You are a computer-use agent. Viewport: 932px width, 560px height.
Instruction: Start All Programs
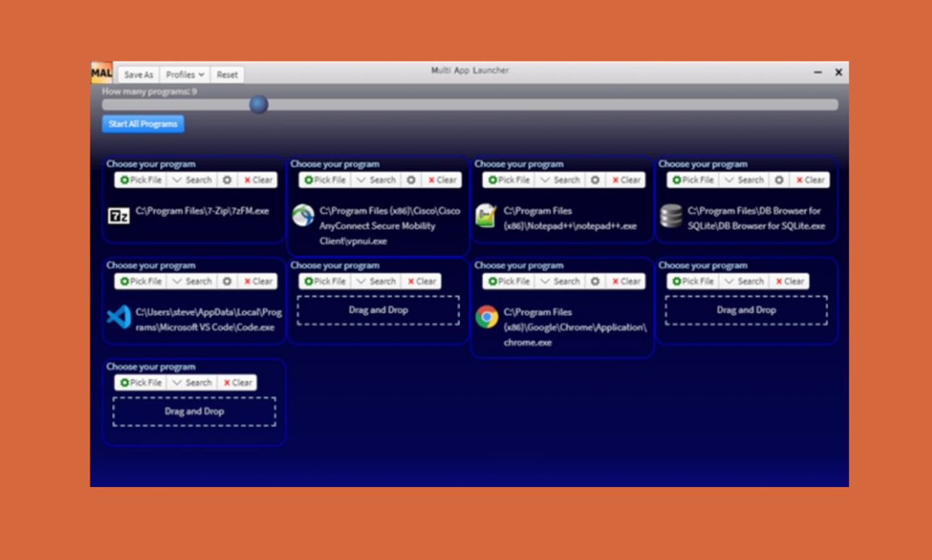pos(143,124)
